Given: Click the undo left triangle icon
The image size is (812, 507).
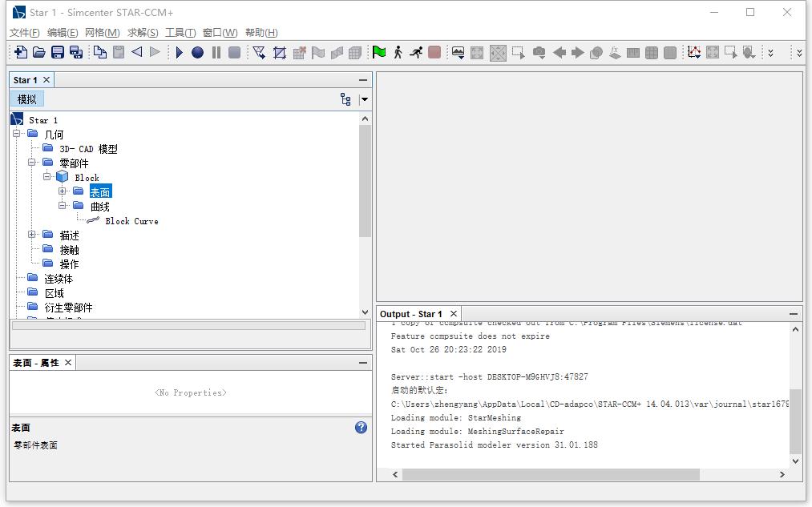Looking at the screenshot, I should coord(137,52).
